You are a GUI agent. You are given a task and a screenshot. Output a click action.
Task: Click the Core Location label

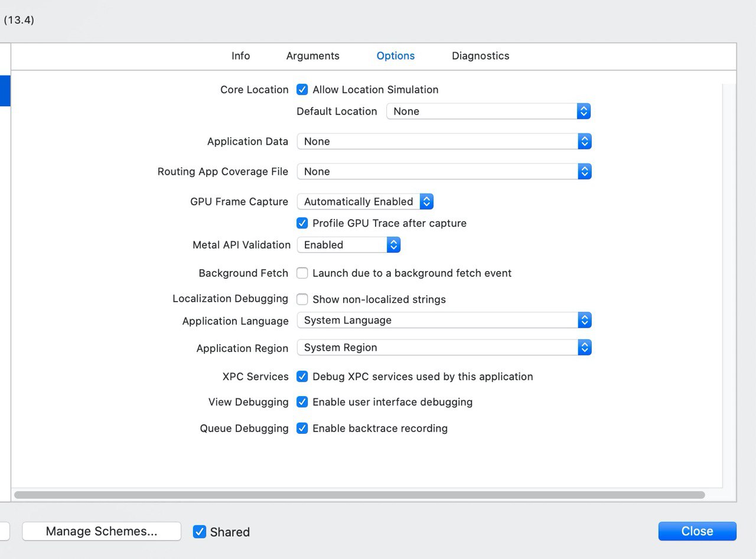[x=254, y=90]
